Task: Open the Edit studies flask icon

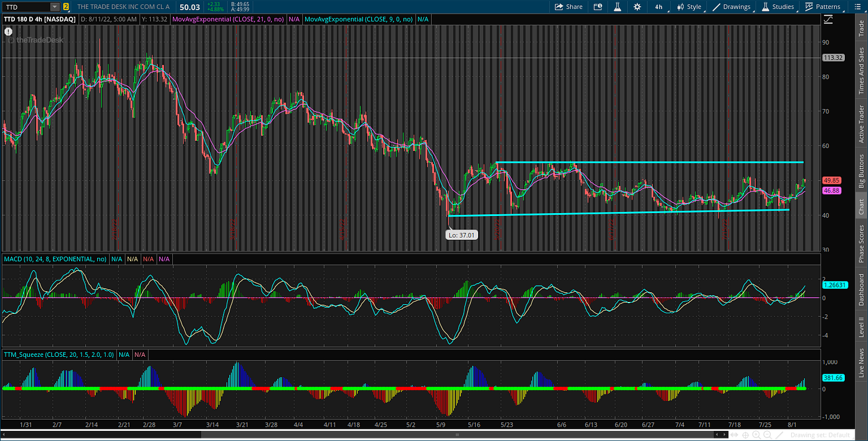Action: (x=618, y=7)
